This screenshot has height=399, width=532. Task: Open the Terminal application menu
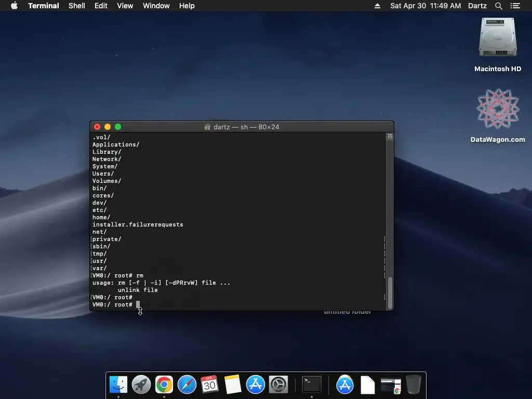coord(44,6)
